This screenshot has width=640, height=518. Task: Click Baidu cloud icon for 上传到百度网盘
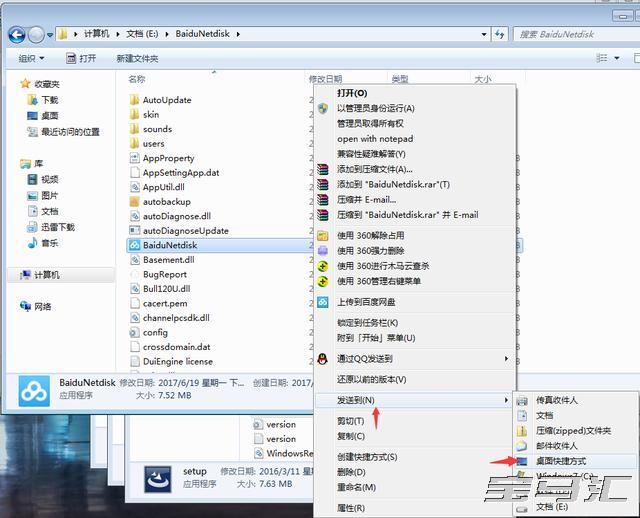click(323, 302)
